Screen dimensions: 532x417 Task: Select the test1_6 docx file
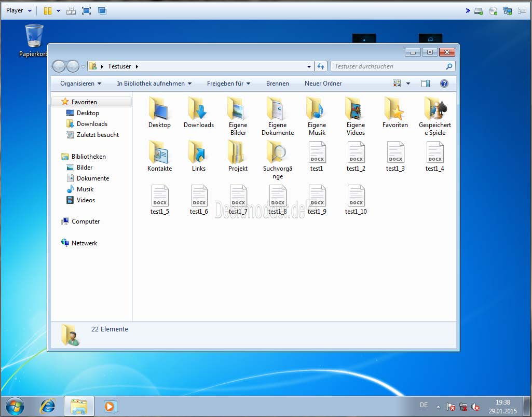[x=199, y=200]
